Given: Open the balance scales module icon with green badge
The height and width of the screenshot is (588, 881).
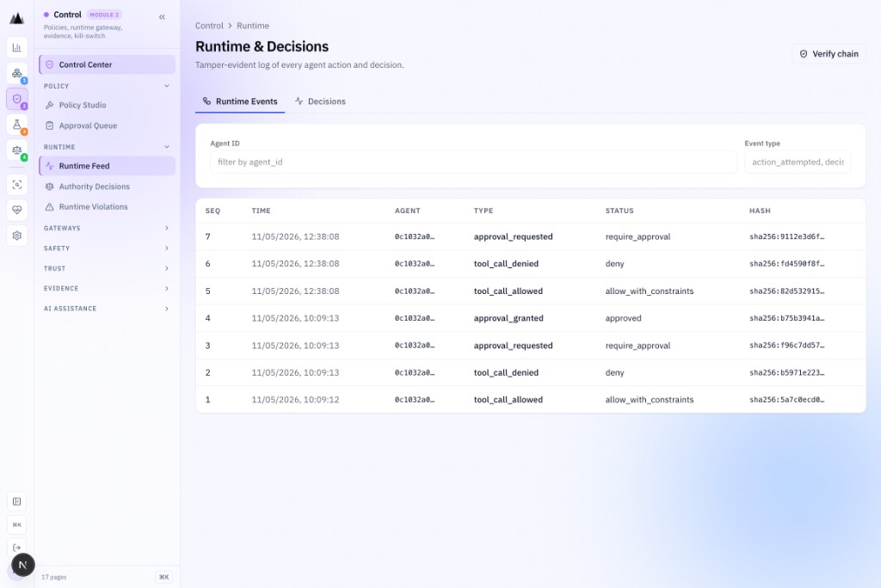Looking at the screenshot, I should click(x=17, y=150).
